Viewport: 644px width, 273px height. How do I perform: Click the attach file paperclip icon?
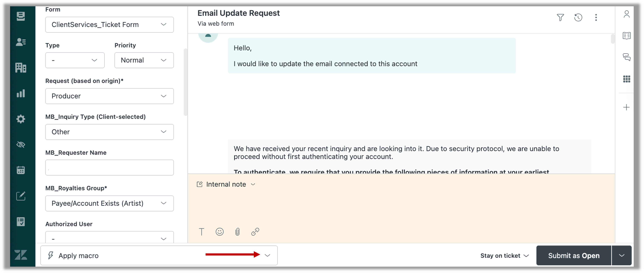(237, 232)
